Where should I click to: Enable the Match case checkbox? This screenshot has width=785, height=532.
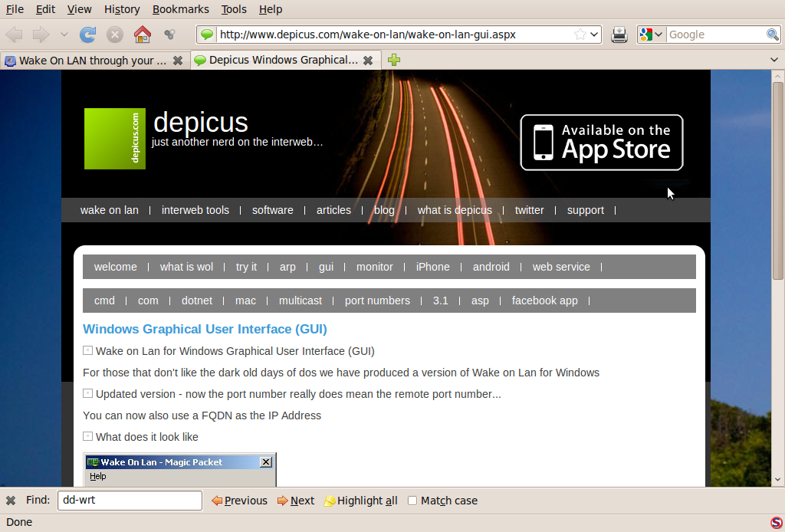click(412, 501)
